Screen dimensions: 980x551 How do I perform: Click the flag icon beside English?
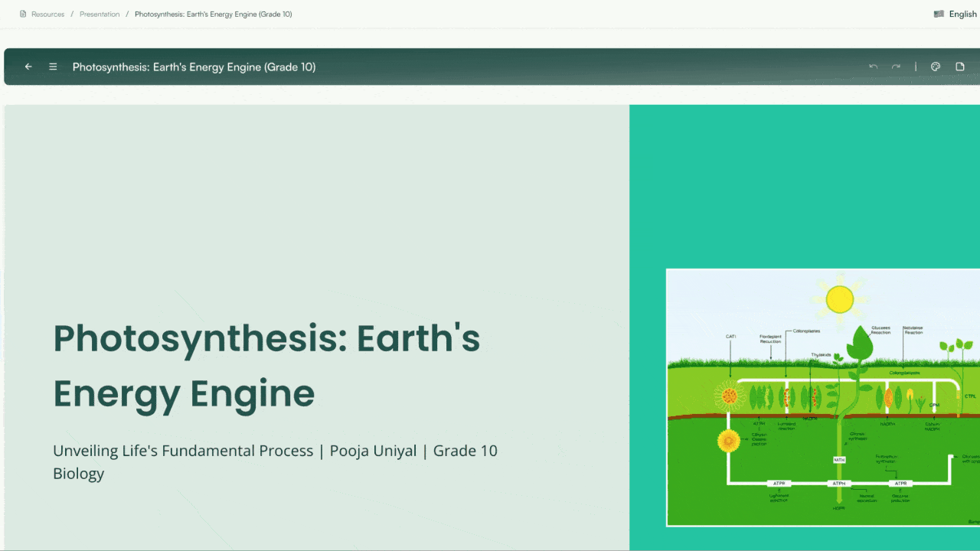coord(939,13)
